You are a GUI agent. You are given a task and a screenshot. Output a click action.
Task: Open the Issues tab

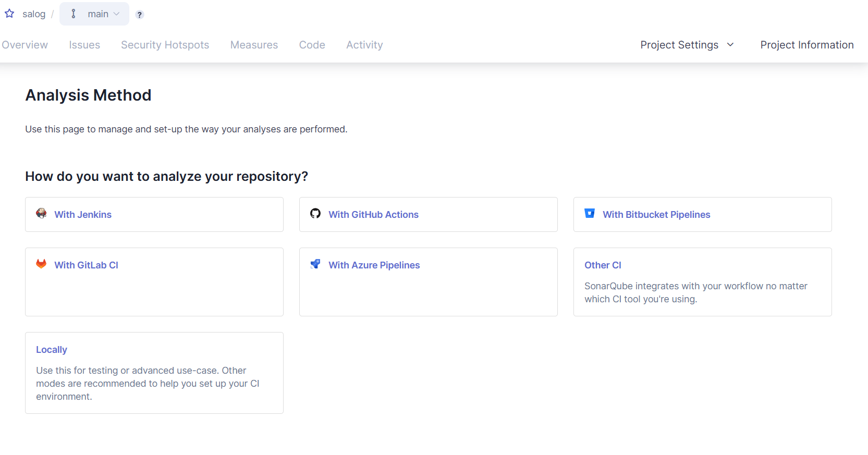[x=84, y=45]
